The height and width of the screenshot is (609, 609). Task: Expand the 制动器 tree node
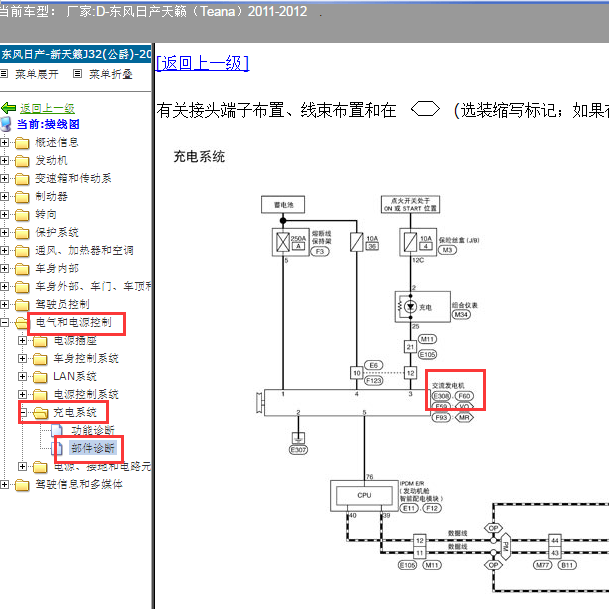tap(4, 197)
